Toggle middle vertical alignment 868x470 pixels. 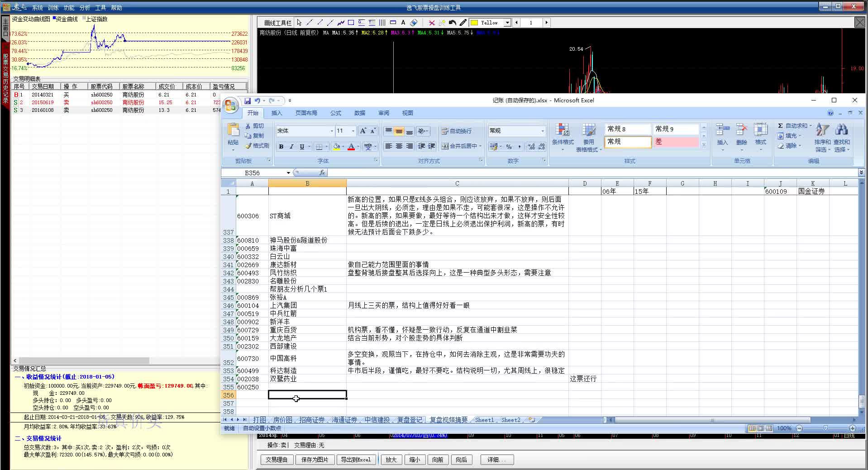[399, 131]
